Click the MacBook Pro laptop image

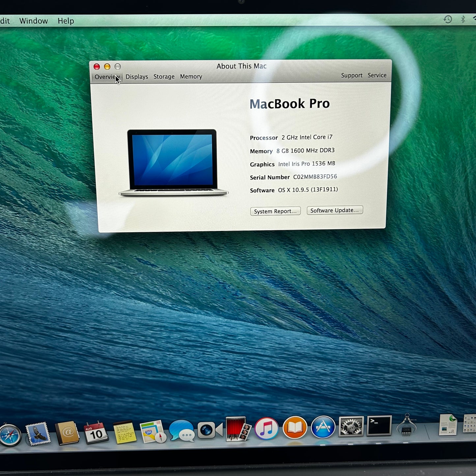pyautogui.click(x=173, y=163)
